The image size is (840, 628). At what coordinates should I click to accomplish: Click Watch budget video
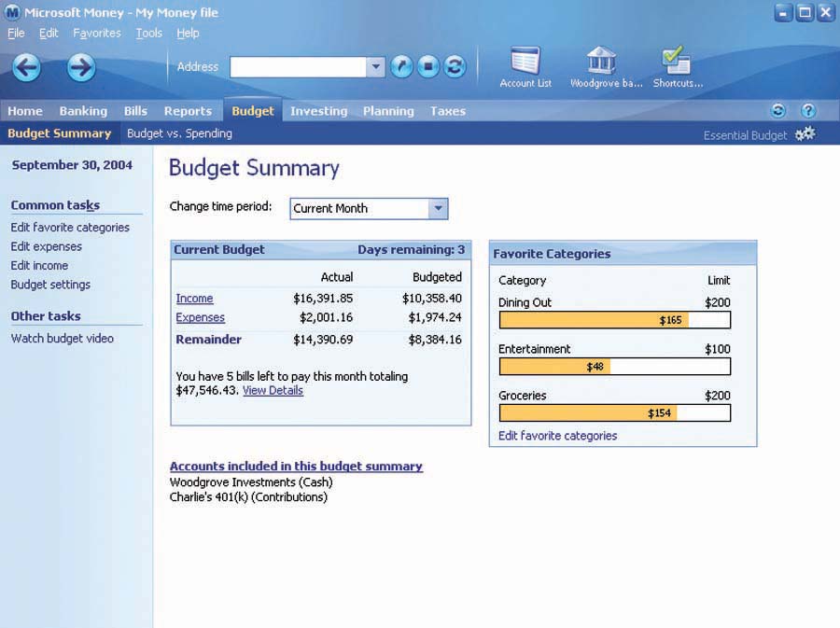click(x=63, y=339)
